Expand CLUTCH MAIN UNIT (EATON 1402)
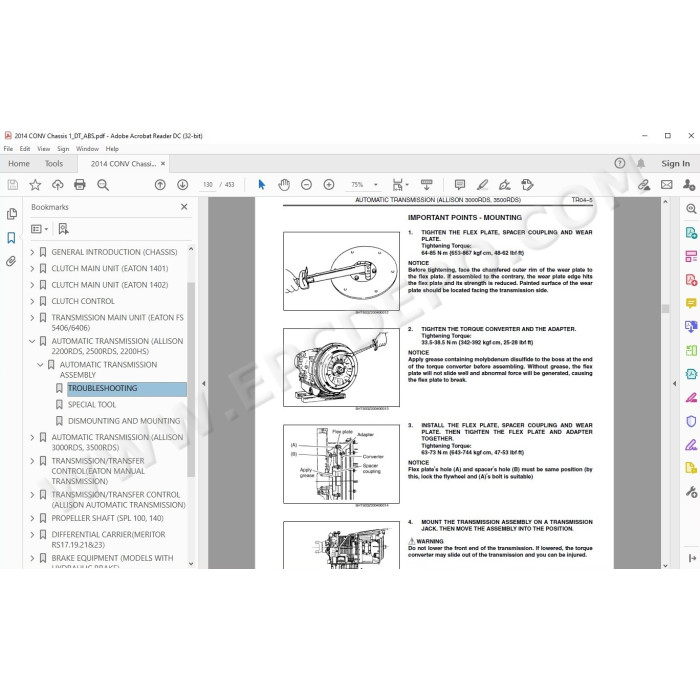This screenshot has width=700, height=700. tap(32, 285)
